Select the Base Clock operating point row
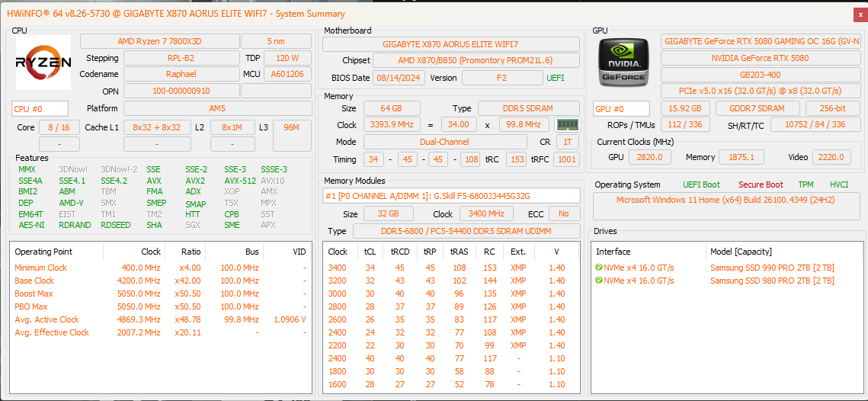Screen dimensions: 868x401 [x=161, y=281]
